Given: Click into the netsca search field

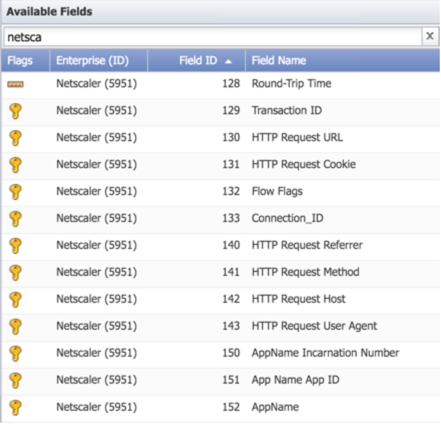Looking at the screenshot, I should click(213, 37).
